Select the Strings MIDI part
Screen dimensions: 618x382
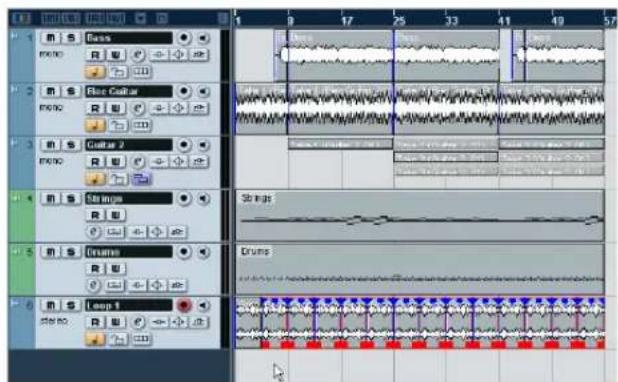(420, 215)
